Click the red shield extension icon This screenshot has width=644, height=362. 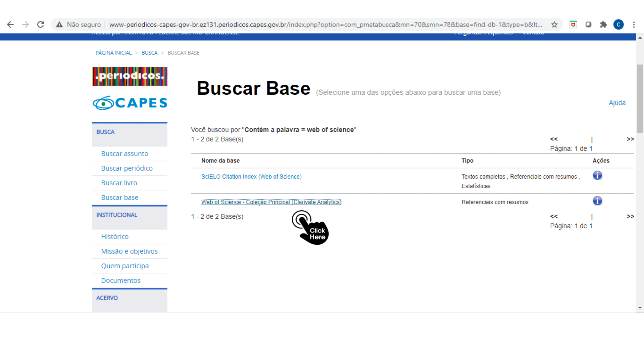(x=573, y=24)
